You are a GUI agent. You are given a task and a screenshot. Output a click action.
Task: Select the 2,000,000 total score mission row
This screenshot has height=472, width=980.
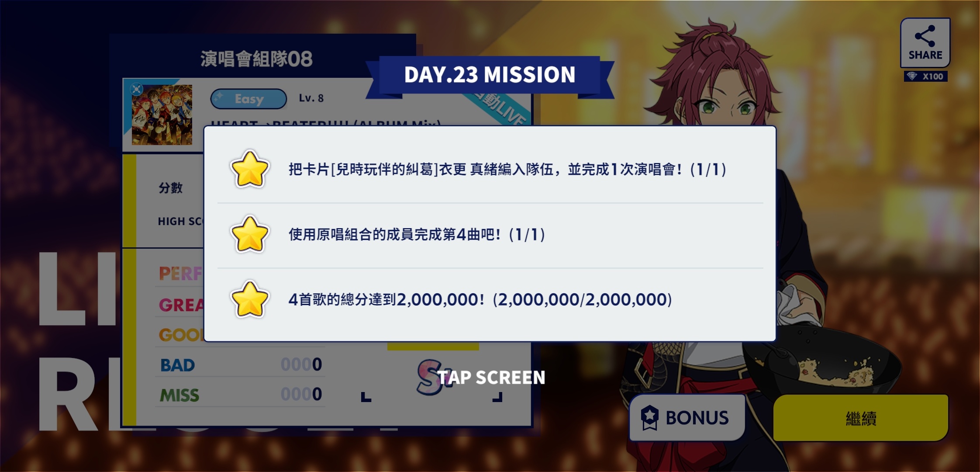(490, 300)
